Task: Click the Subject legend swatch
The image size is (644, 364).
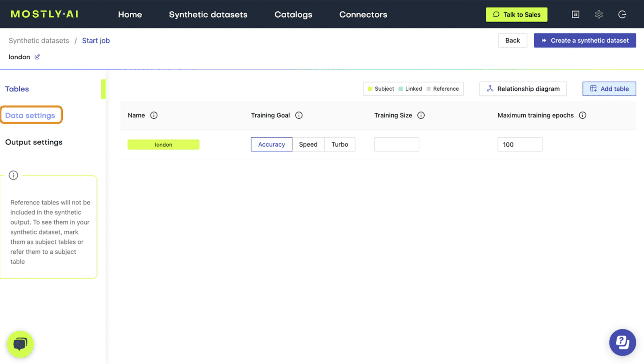Action: 370,89
